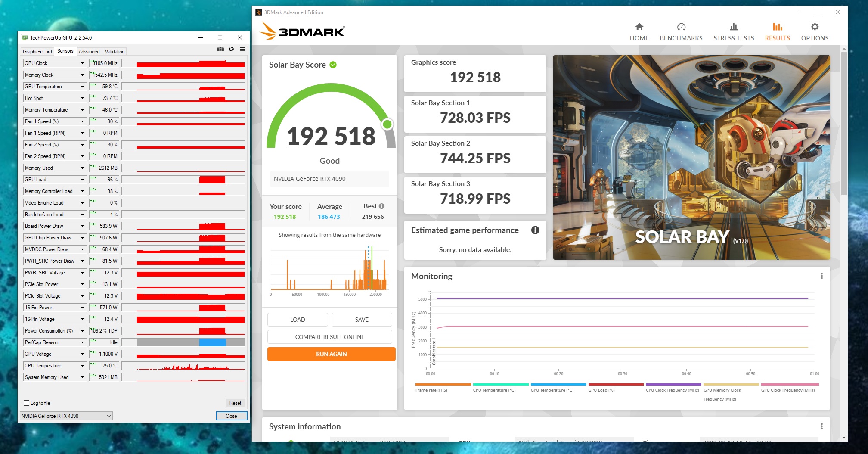Screen dimensions: 868x454
Task: Open 3DMark Options via the gear icon
Action: 815,32
